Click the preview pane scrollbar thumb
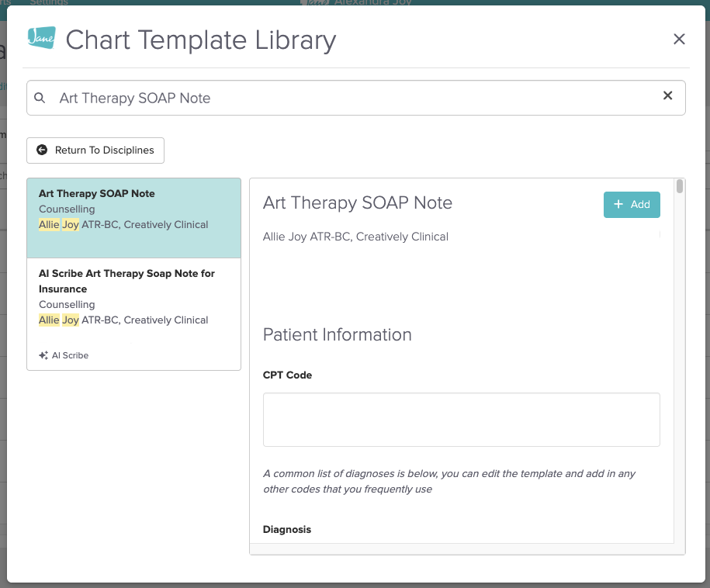The height and width of the screenshot is (588, 710). pyautogui.click(x=680, y=186)
